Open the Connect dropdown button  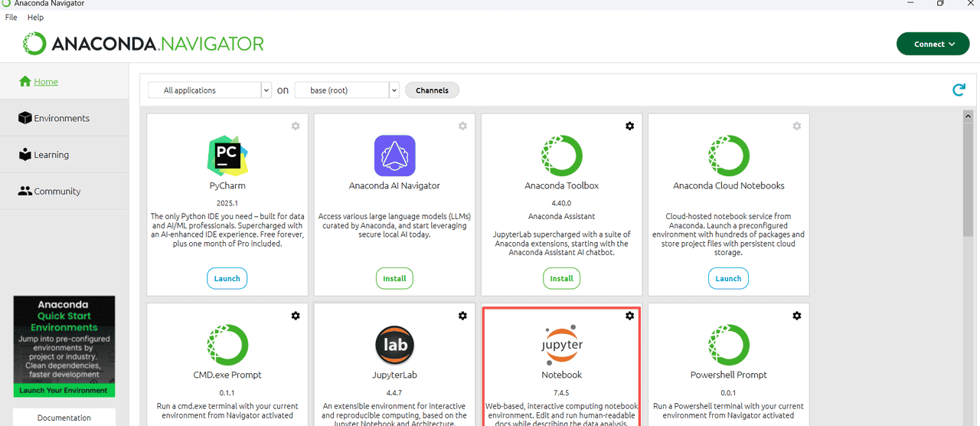point(933,44)
